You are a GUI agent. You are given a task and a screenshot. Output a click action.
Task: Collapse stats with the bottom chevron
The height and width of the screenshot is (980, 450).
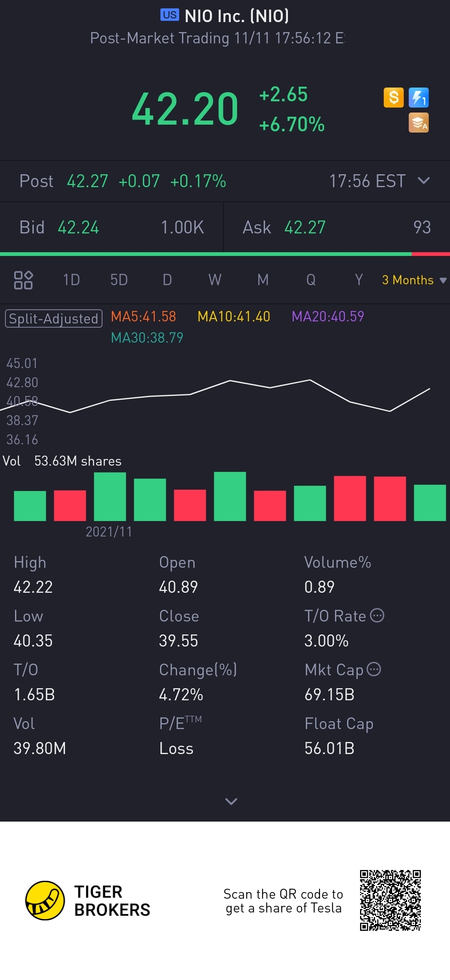point(231,801)
